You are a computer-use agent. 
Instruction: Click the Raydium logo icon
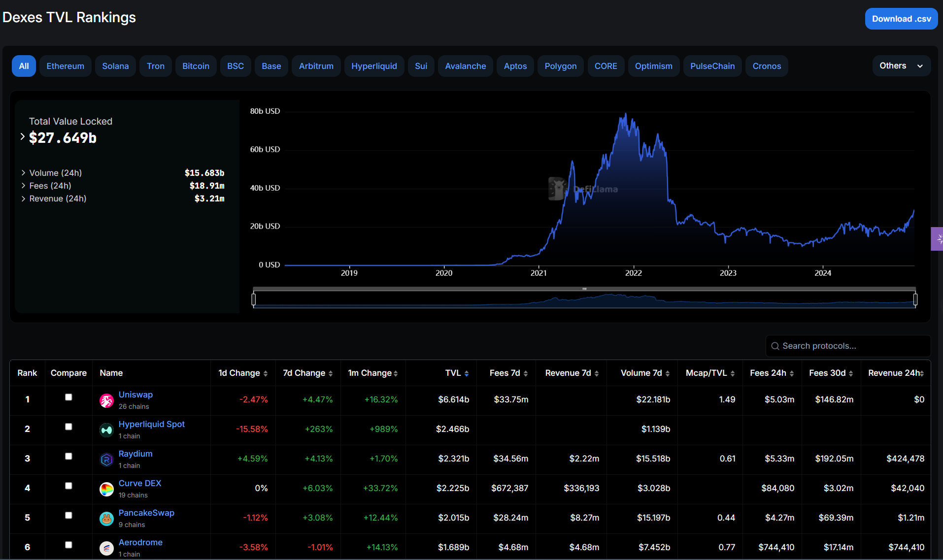click(x=106, y=460)
